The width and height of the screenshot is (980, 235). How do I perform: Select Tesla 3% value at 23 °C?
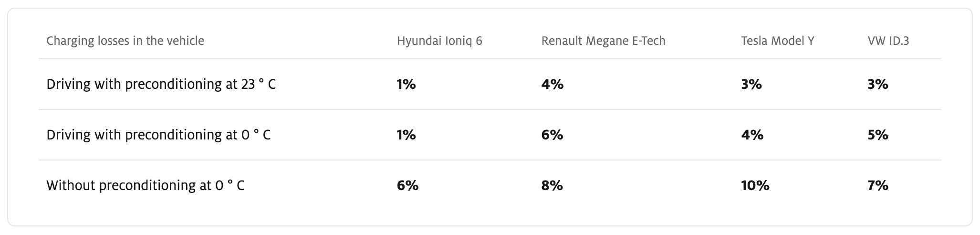pyautogui.click(x=751, y=85)
